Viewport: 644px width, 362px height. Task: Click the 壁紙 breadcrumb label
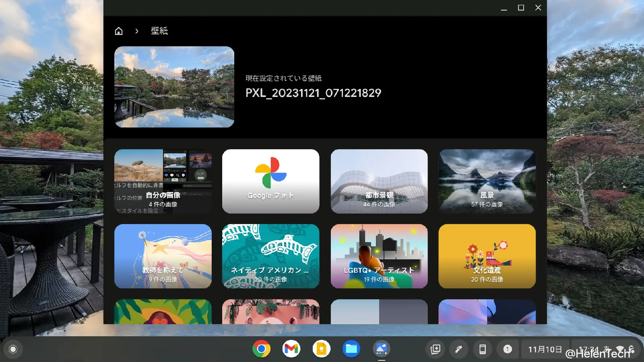(159, 31)
